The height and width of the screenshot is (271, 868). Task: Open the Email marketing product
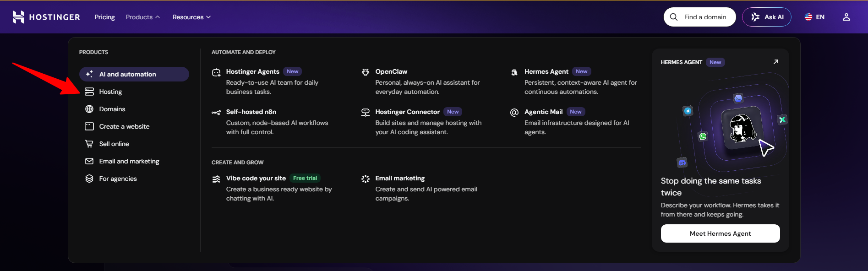(400, 178)
